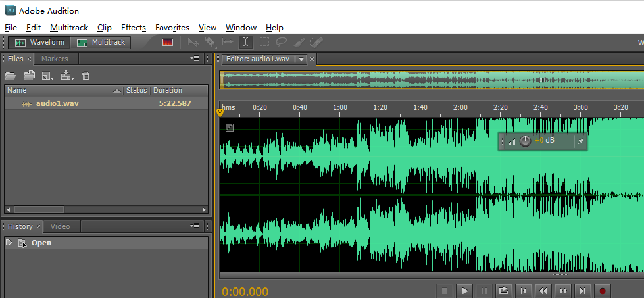The width and height of the screenshot is (644, 298).
Task: Select the Files tab
Action: (16, 59)
